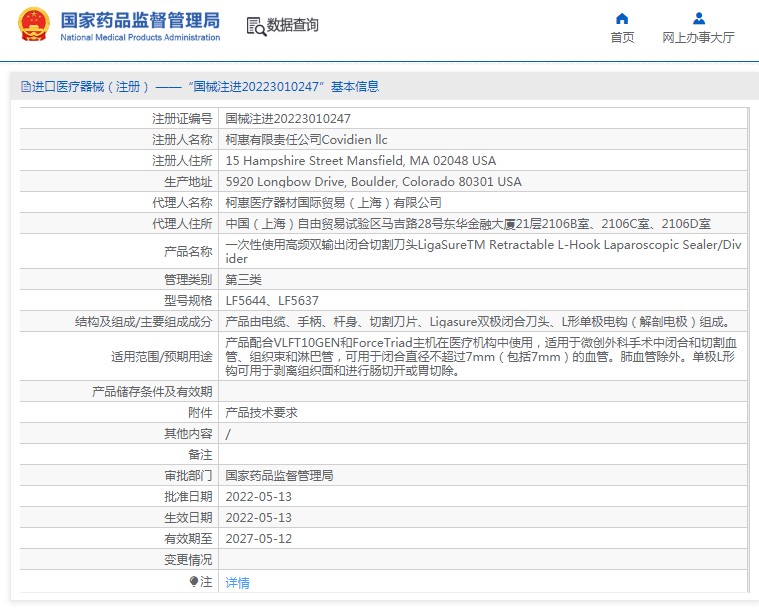The width and height of the screenshot is (759, 609).
Task: Click the expiry date 2027-05-12 cell
Action: point(258,538)
